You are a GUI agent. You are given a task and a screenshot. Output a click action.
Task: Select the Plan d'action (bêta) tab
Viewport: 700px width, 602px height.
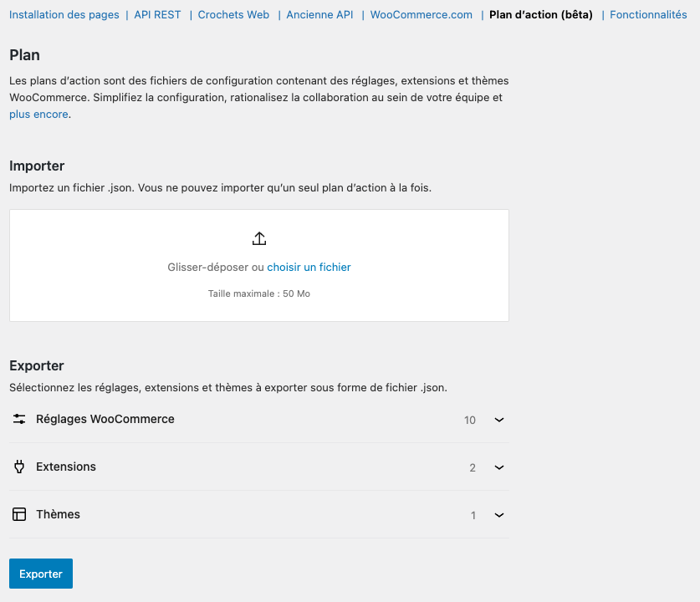coord(541,15)
